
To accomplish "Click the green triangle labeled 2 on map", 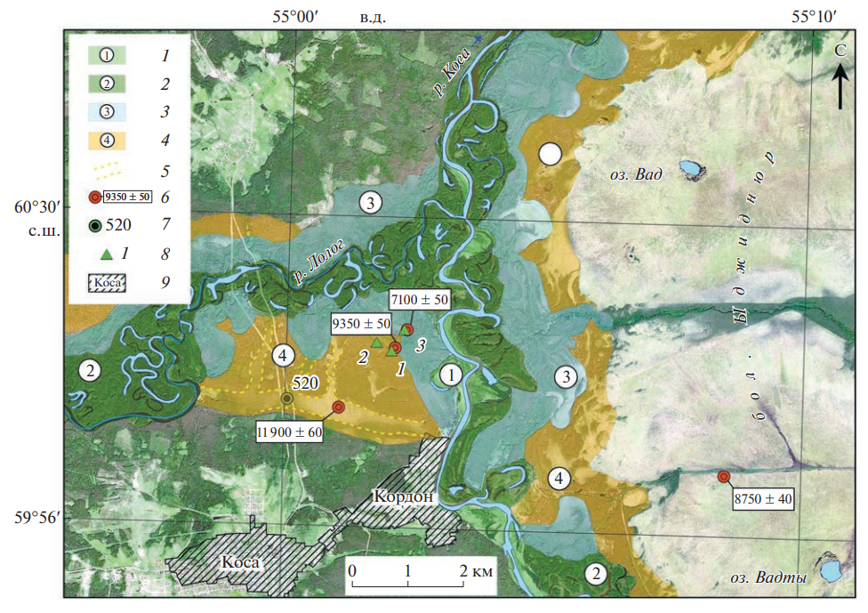I will [376, 343].
